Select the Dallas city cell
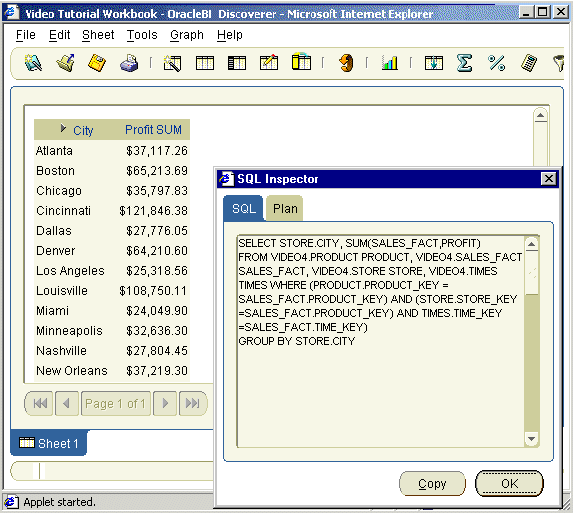 click(x=54, y=231)
